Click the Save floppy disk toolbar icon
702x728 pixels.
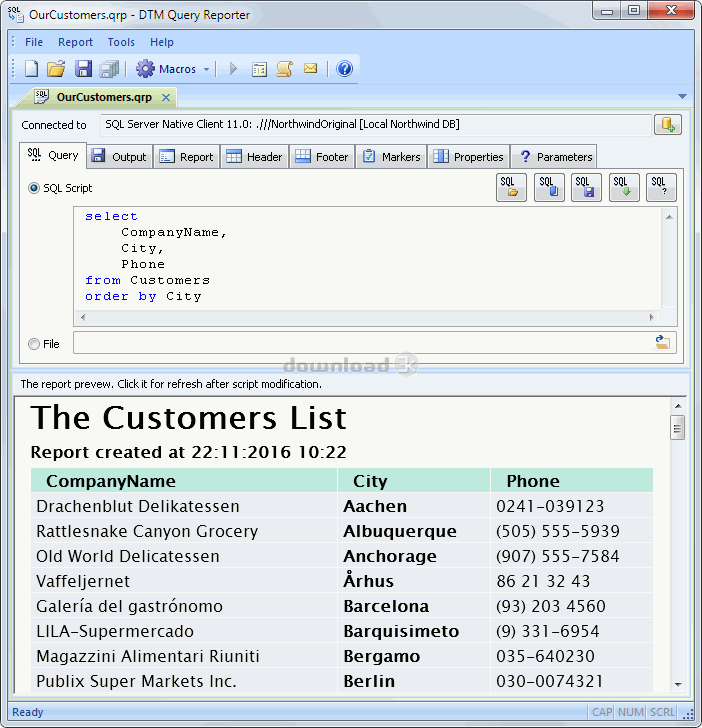pyautogui.click(x=83, y=69)
